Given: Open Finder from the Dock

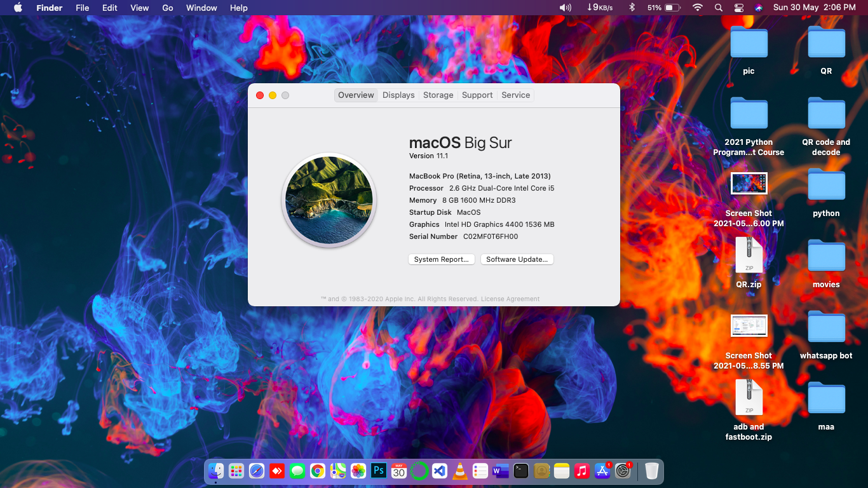Looking at the screenshot, I should pyautogui.click(x=216, y=471).
